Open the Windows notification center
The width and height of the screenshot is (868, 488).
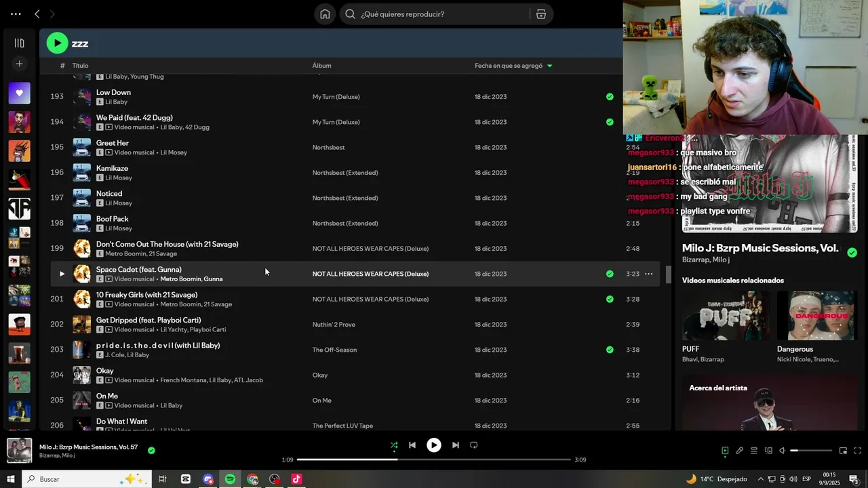854,479
